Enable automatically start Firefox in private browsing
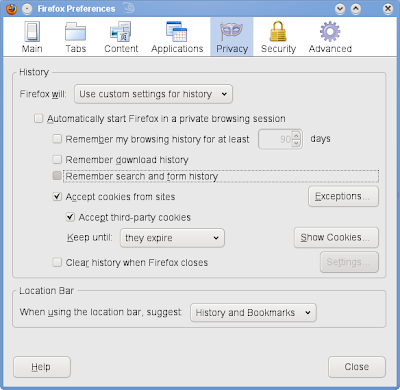The height and width of the screenshot is (390, 400). [39, 118]
